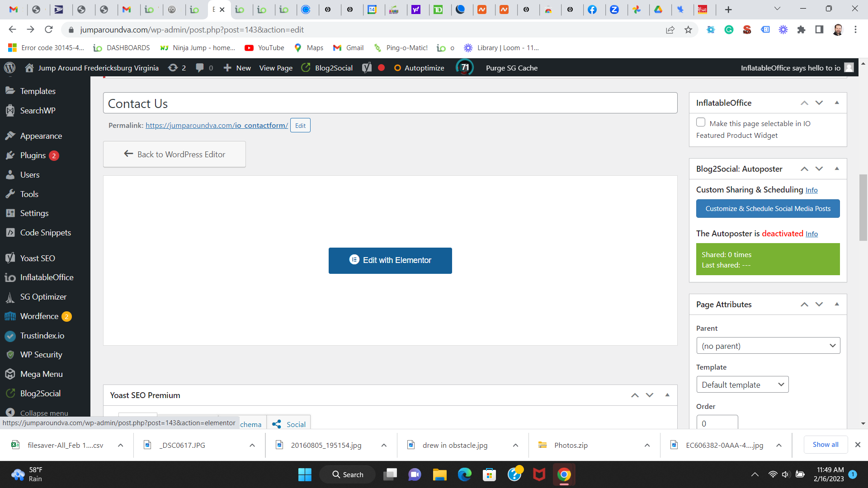The image size is (868, 488).
Task: Open Chrome extensions puzzle icon
Action: coord(801,30)
